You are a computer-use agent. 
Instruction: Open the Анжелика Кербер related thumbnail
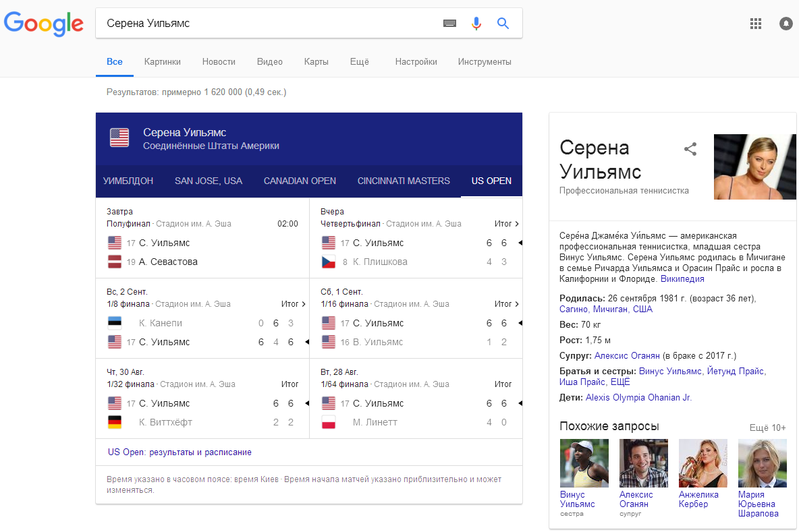pyautogui.click(x=703, y=463)
